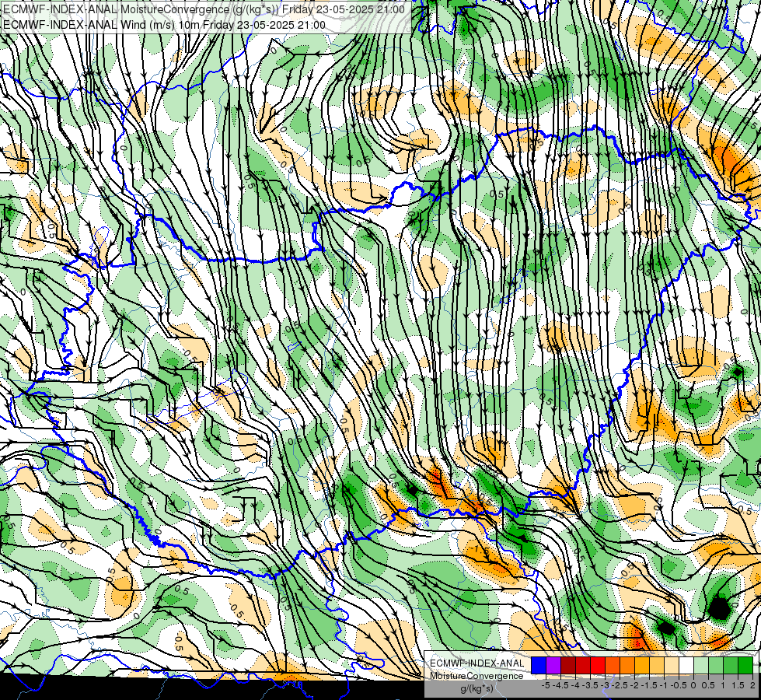Click the '-3.5' legend scale value
761x700 pixels.
pyautogui.click(x=590, y=685)
